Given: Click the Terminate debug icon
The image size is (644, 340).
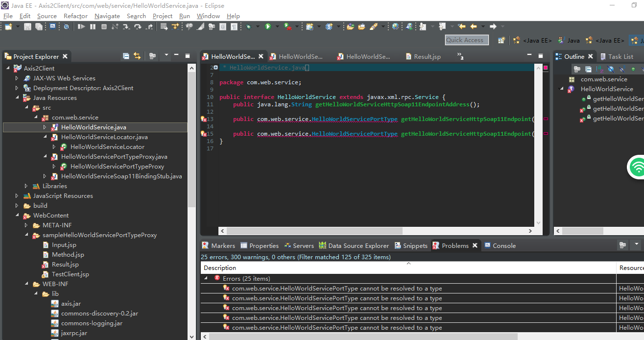Looking at the screenshot, I should point(104,26).
